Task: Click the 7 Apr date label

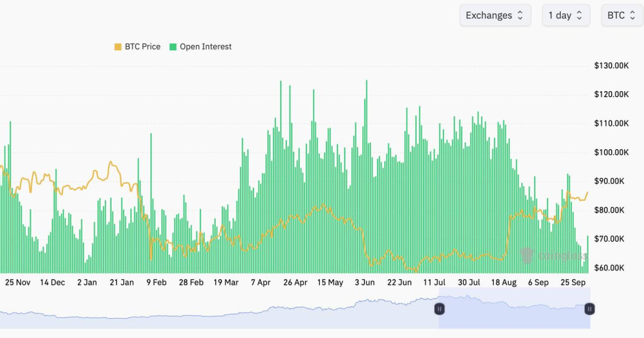Action: tap(260, 282)
